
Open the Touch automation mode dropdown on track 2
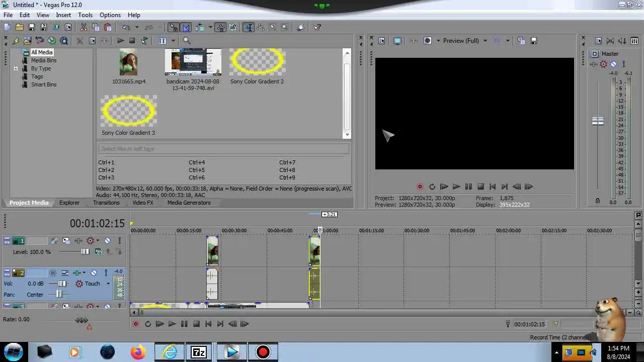108,284
